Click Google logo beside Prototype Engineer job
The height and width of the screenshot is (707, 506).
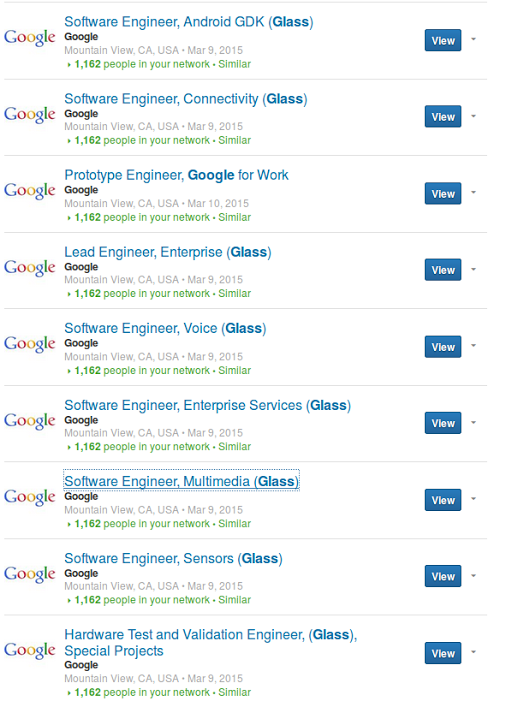pyautogui.click(x=30, y=191)
